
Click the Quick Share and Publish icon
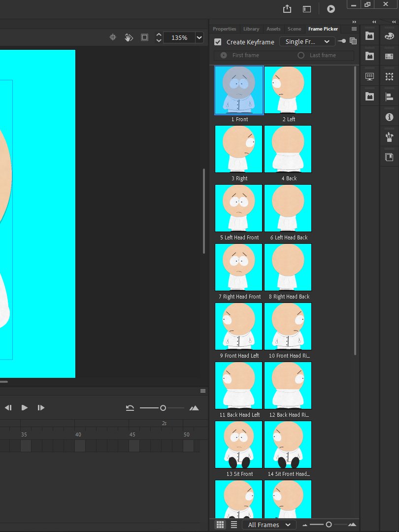point(287,9)
